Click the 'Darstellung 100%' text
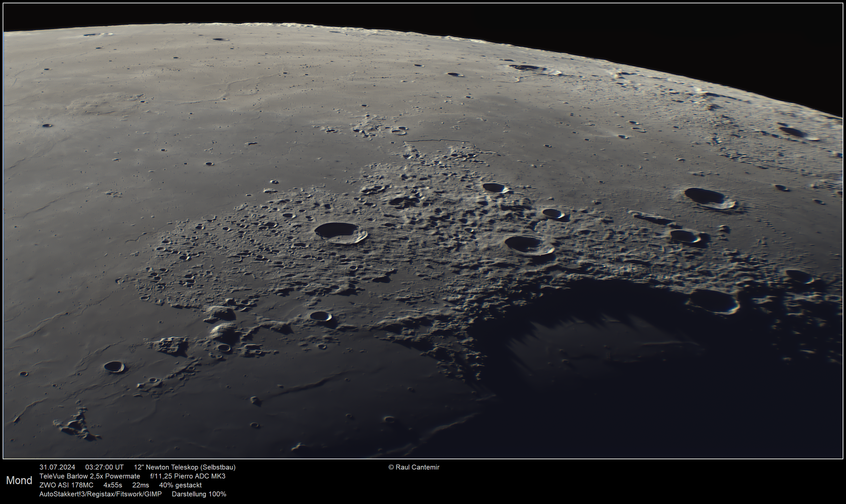The height and width of the screenshot is (504, 846). pyautogui.click(x=199, y=494)
